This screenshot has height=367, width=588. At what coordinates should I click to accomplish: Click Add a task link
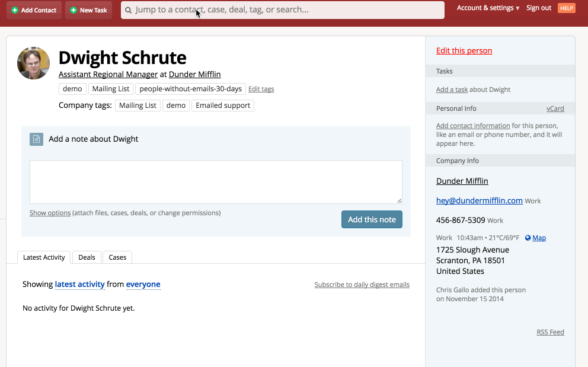pyautogui.click(x=452, y=90)
